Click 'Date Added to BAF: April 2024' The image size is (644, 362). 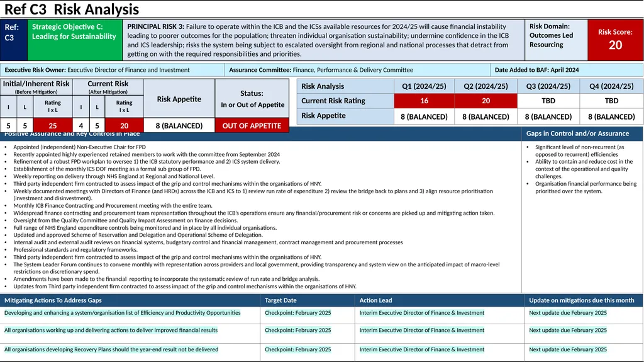pos(536,70)
